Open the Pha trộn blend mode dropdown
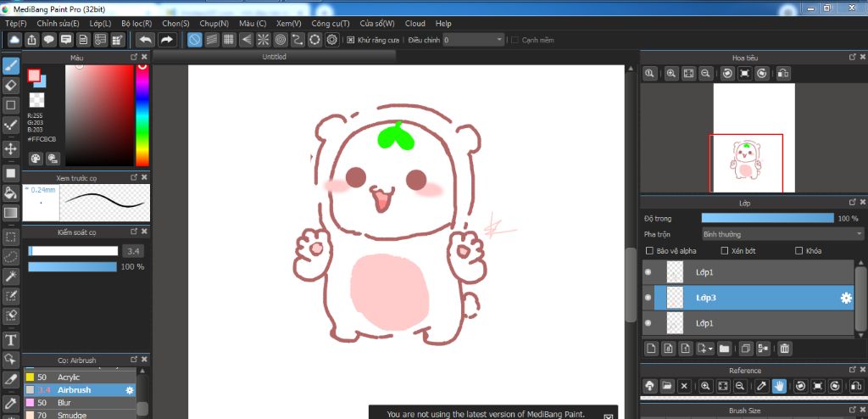The image size is (868, 419). 782,234
